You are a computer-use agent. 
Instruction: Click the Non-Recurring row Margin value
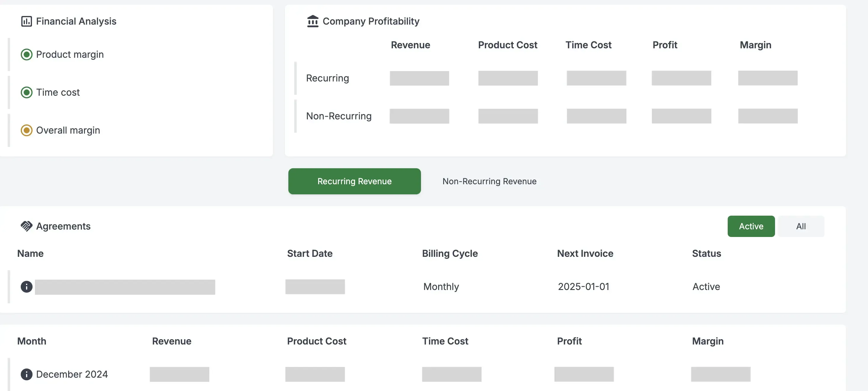[x=768, y=116]
